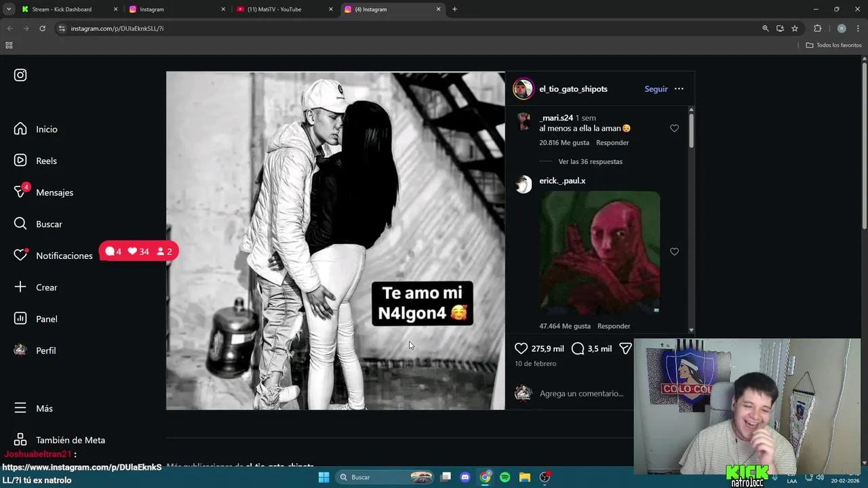The width and height of the screenshot is (868, 488).
Task: Click the comment bubble icon on post
Action: (x=578, y=348)
